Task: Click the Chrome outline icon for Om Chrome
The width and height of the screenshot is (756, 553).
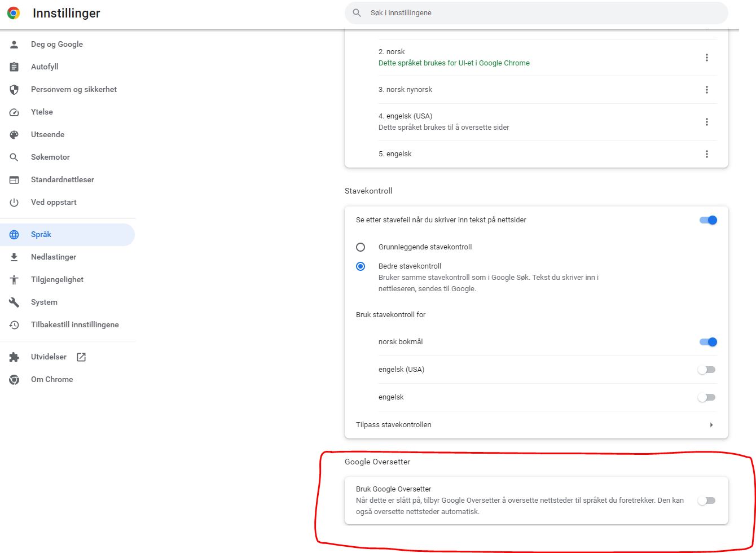Action: pyautogui.click(x=14, y=379)
